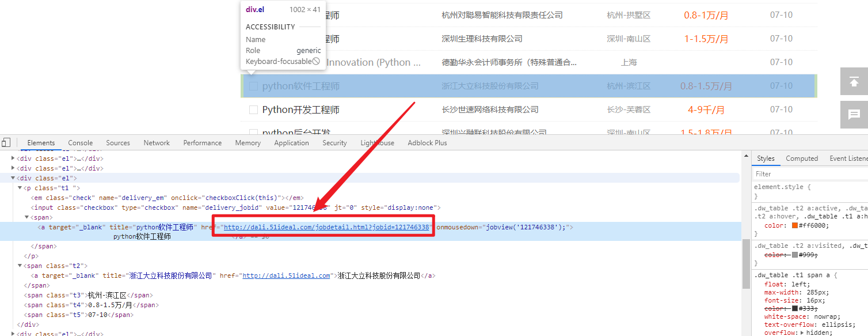
Task: Tick the checkbox for python软件工程师 row
Action: tap(253, 86)
